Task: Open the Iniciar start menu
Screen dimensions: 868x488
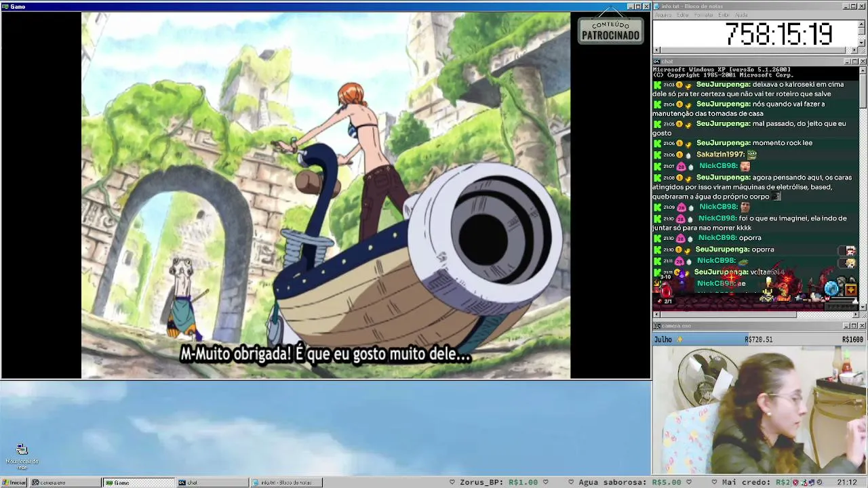Action: (x=14, y=483)
